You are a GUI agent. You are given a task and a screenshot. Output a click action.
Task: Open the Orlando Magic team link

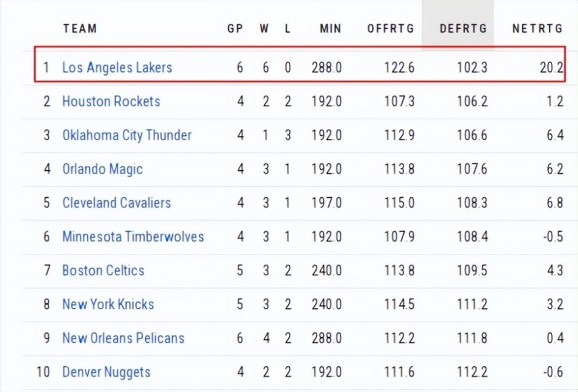pos(102,169)
